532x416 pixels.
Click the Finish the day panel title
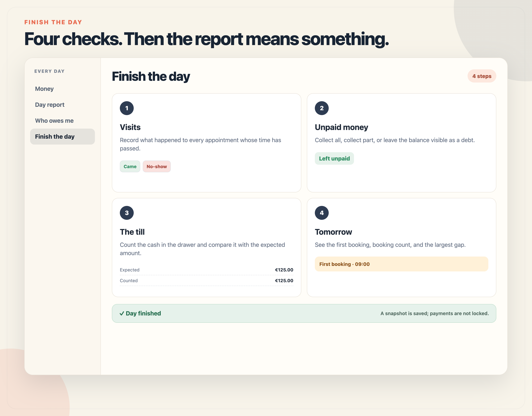pos(151,77)
